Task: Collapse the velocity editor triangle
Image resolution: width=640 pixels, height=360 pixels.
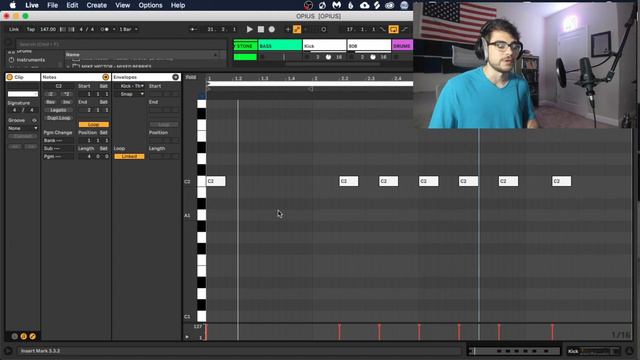Action: point(187,337)
